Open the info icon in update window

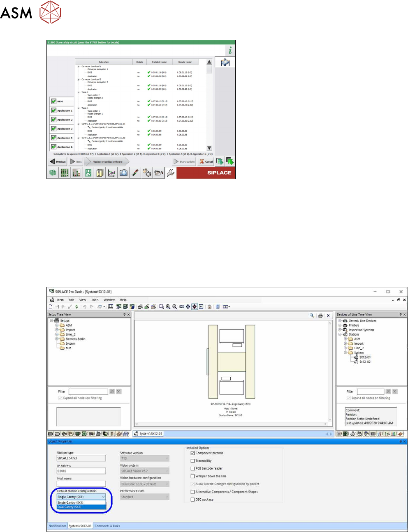click(230, 51)
